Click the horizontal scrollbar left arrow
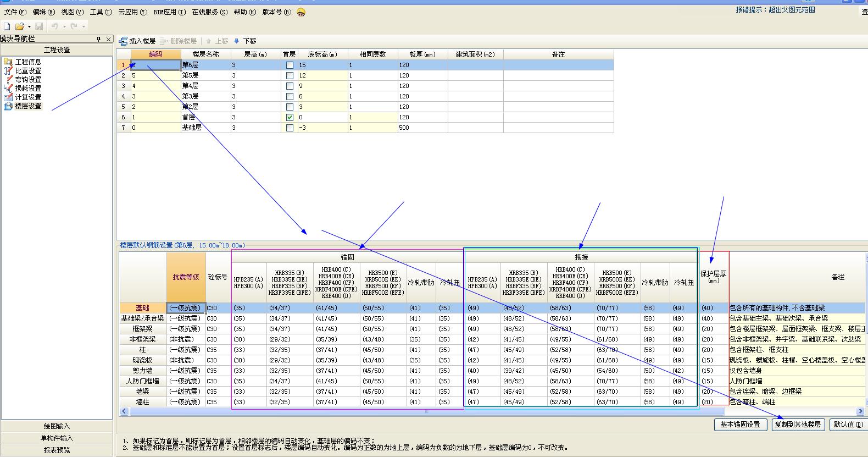The image size is (868, 457). pyautogui.click(x=124, y=411)
